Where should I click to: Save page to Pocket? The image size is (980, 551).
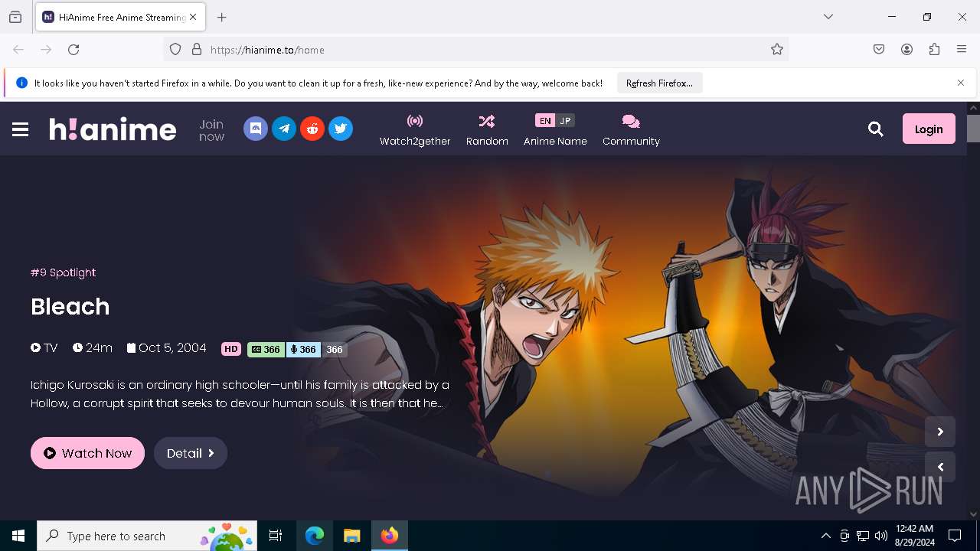pos(879,50)
